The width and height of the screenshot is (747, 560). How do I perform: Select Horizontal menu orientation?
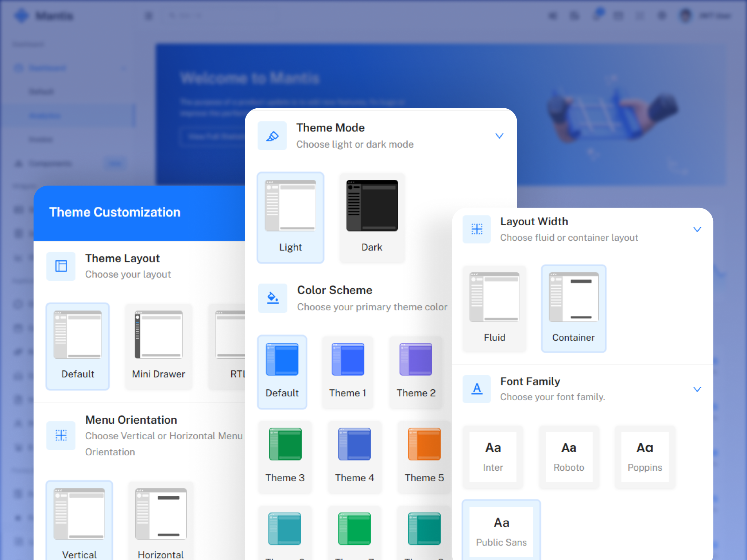[x=161, y=514]
